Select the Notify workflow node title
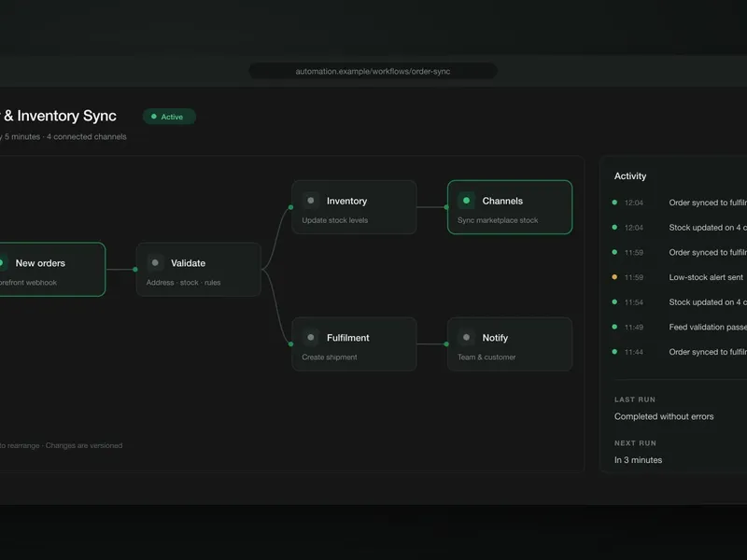Image resolution: width=747 pixels, height=560 pixels. coord(495,338)
